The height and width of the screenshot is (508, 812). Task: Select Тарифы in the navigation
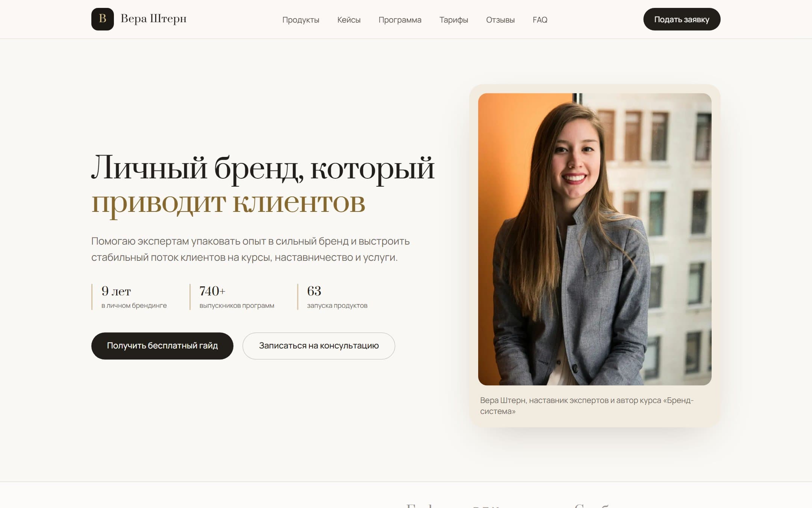454,20
